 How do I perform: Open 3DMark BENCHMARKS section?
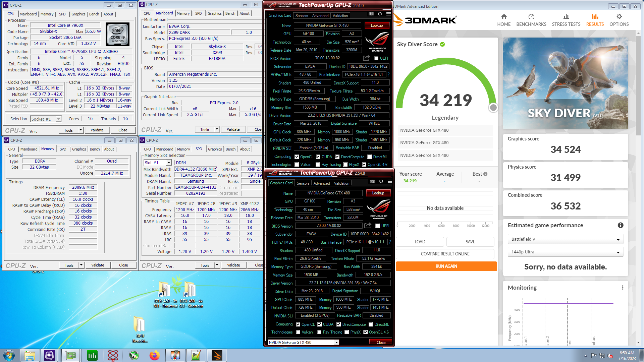coord(531,20)
